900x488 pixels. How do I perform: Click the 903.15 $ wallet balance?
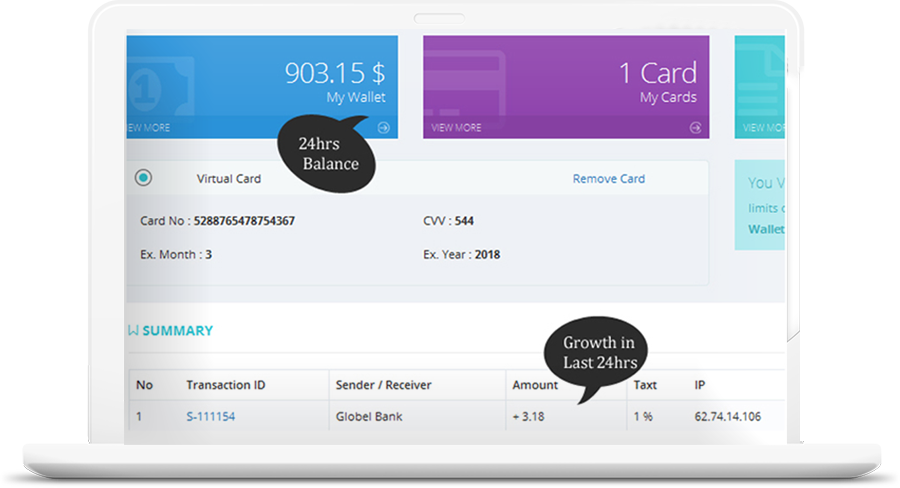334,73
